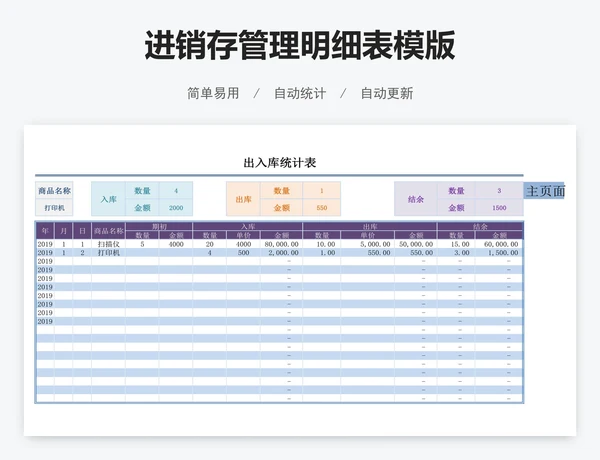Click the 出库 summary 数量 value 1
The height and width of the screenshot is (460, 600).
(321, 191)
